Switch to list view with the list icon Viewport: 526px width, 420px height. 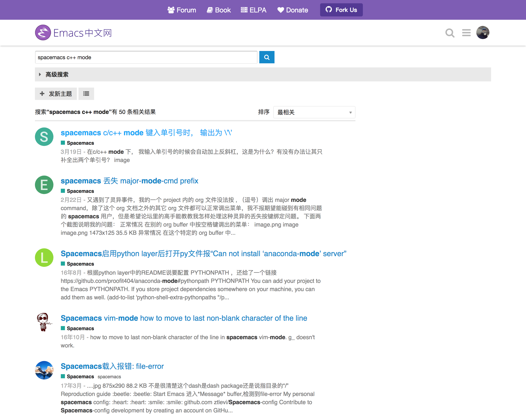[x=86, y=94]
